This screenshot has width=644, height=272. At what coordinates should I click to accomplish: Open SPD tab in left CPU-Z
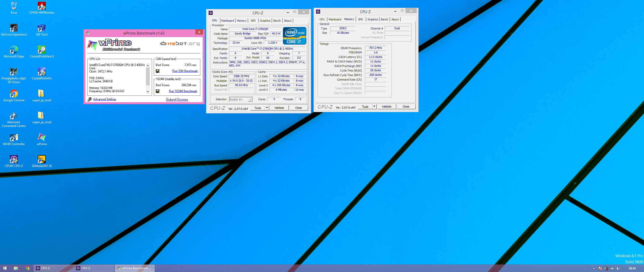click(x=253, y=21)
